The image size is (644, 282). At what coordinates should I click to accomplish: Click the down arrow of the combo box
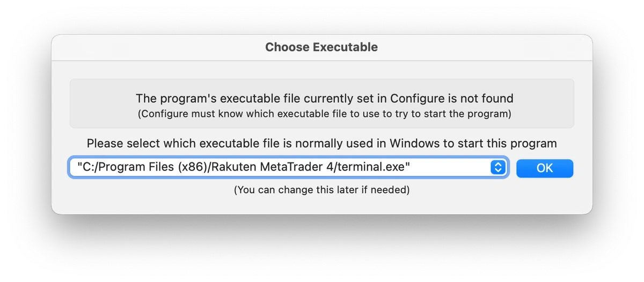coord(498,171)
